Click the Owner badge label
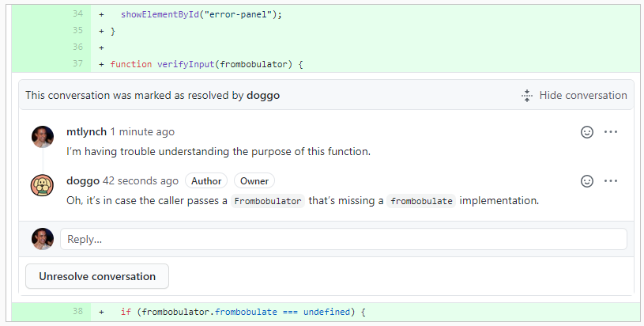The height and width of the screenshot is (326, 644). point(254,180)
